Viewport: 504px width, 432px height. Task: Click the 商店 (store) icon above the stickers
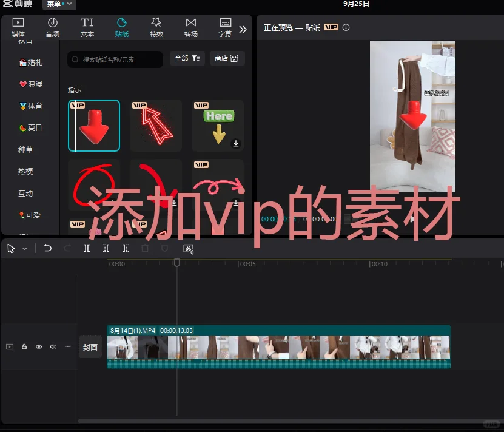pyautogui.click(x=227, y=59)
